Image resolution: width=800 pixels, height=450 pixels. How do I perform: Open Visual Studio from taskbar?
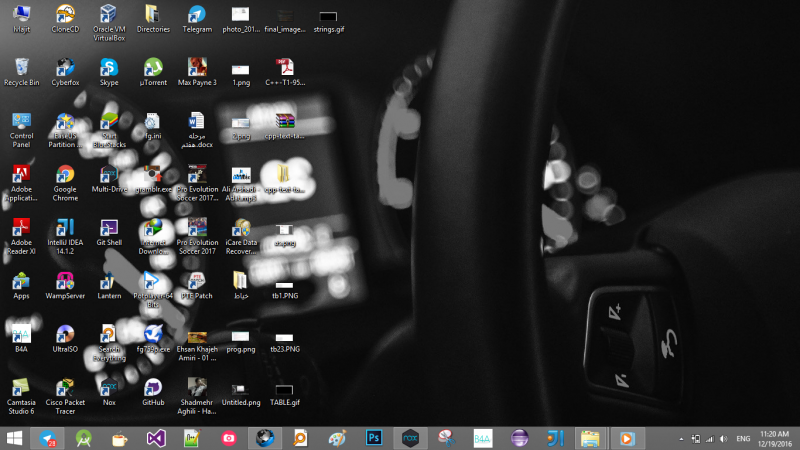point(156,438)
